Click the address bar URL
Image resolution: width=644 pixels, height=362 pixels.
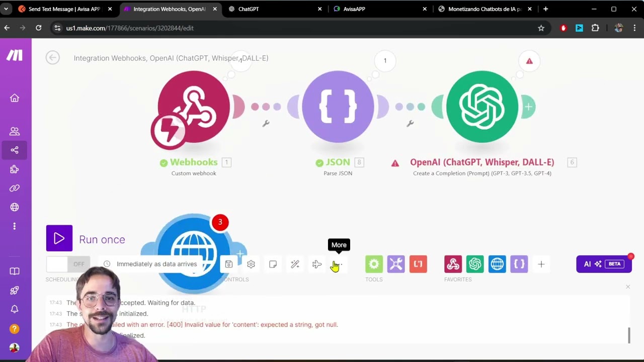[x=130, y=28]
